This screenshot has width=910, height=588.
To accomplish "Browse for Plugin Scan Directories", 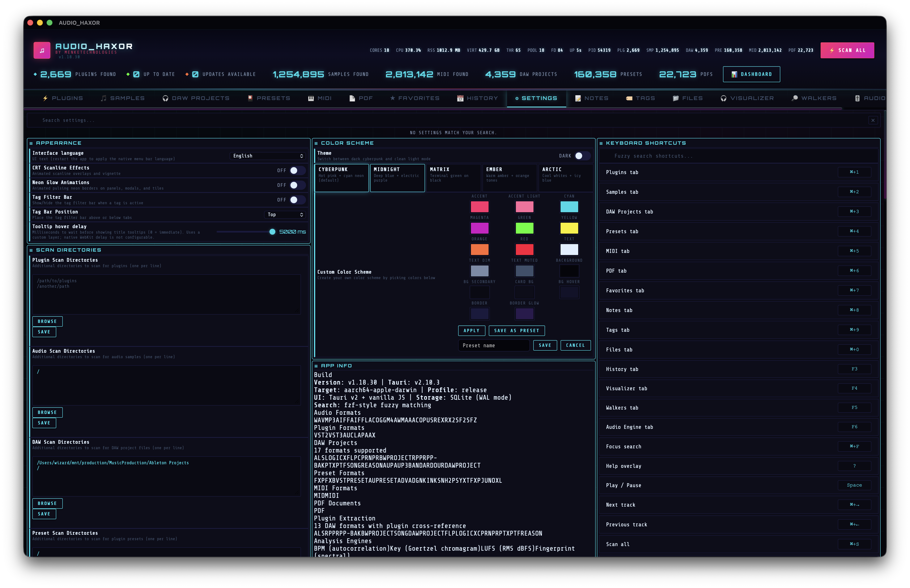I will (x=47, y=321).
